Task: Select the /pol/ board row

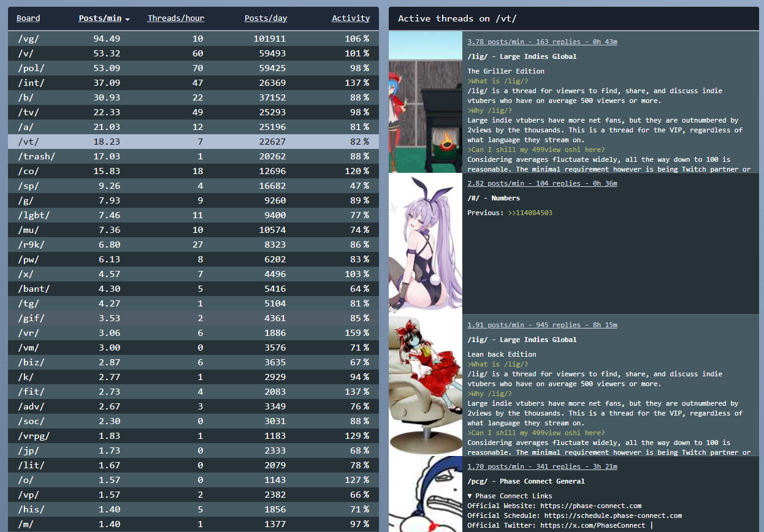Action: point(193,68)
